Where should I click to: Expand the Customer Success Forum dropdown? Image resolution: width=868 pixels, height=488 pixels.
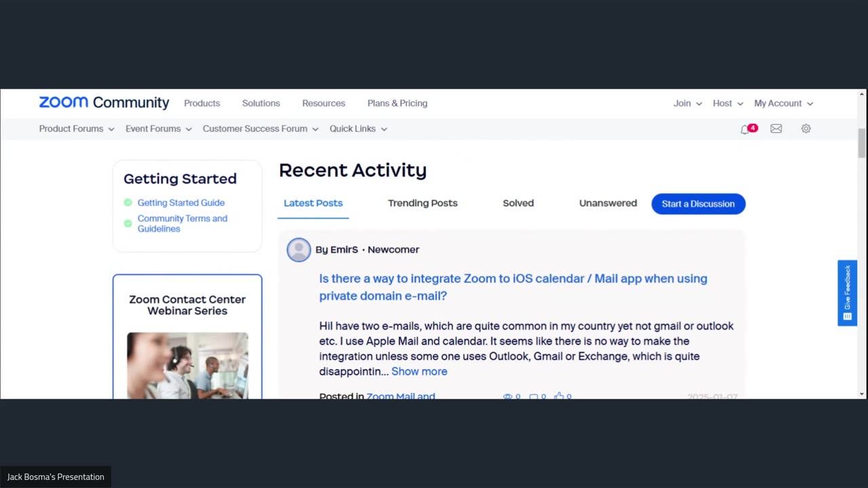click(260, 129)
